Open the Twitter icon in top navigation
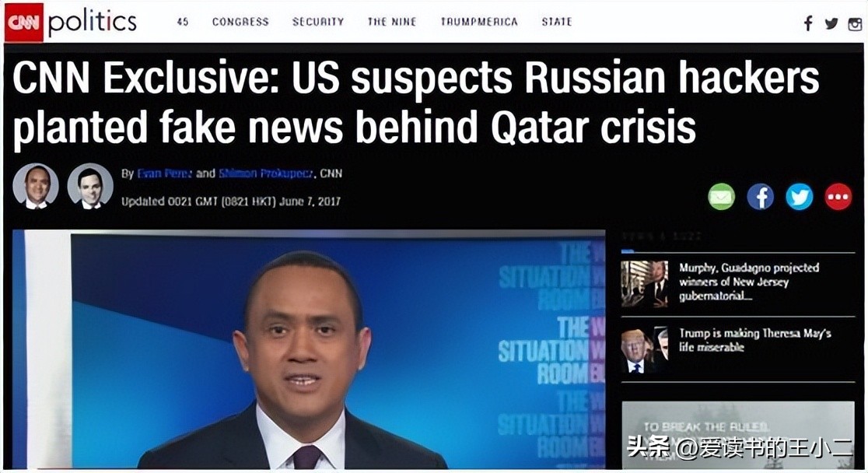 pyautogui.click(x=831, y=23)
